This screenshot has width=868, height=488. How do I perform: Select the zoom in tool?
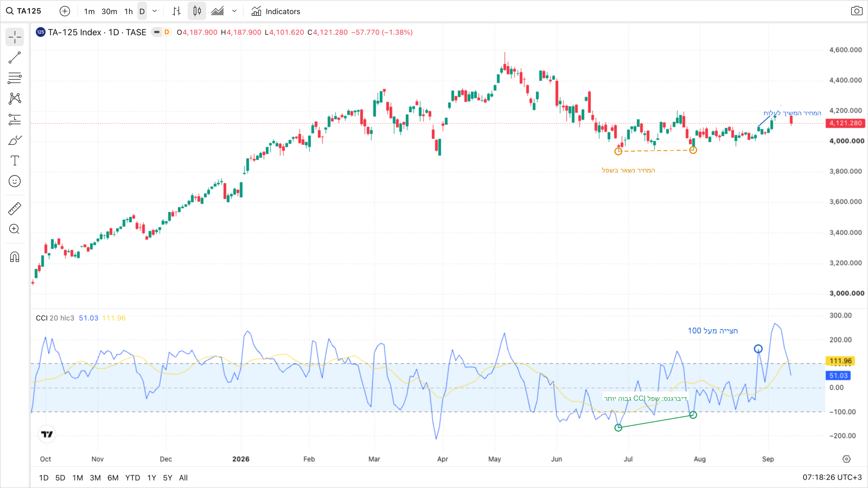(15, 229)
